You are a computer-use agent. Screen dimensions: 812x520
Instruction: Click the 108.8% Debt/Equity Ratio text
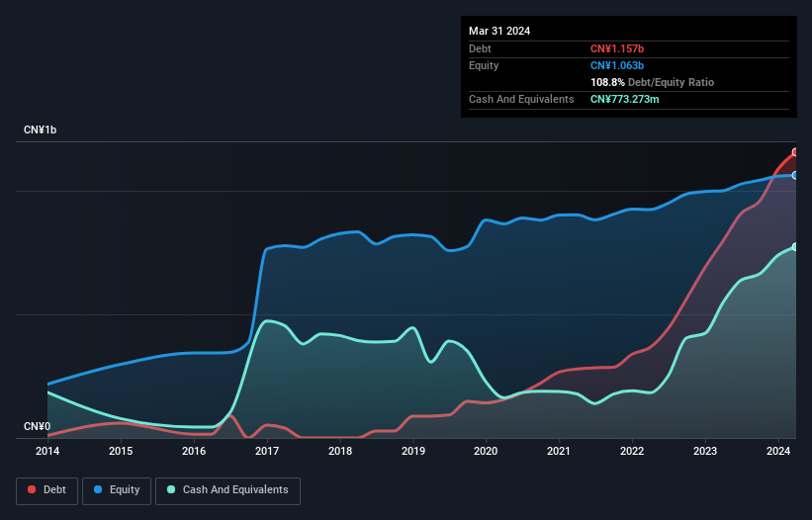coord(652,82)
